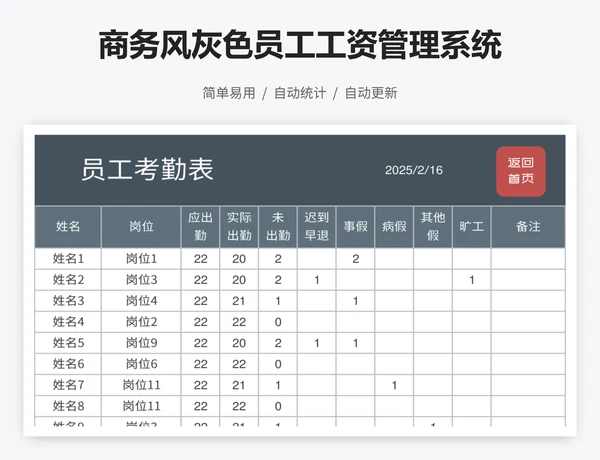
Task: Click the cell 姓名1
Action: click(68, 259)
